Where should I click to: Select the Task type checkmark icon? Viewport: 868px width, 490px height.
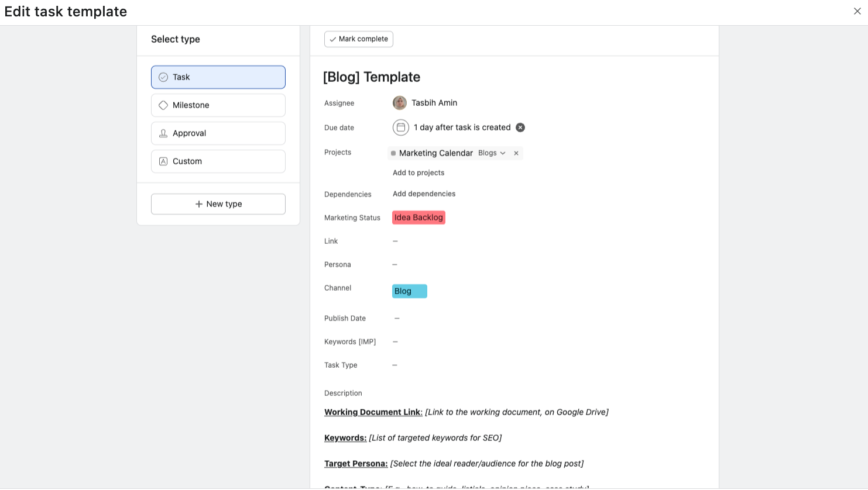click(163, 77)
